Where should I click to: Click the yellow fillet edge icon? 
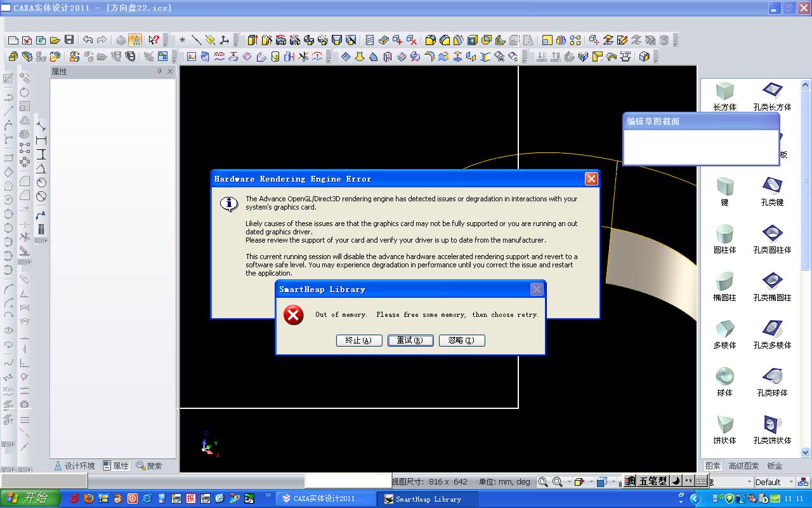click(x=430, y=39)
